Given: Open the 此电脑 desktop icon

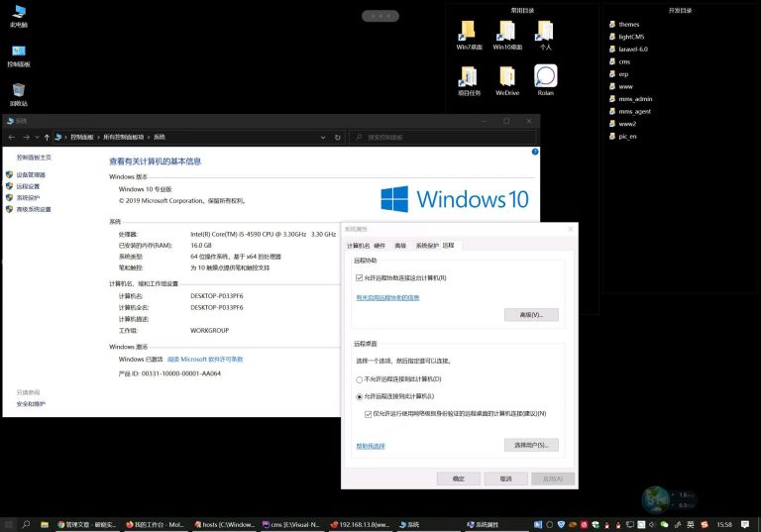Looking at the screenshot, I should (x=19, y=16).
